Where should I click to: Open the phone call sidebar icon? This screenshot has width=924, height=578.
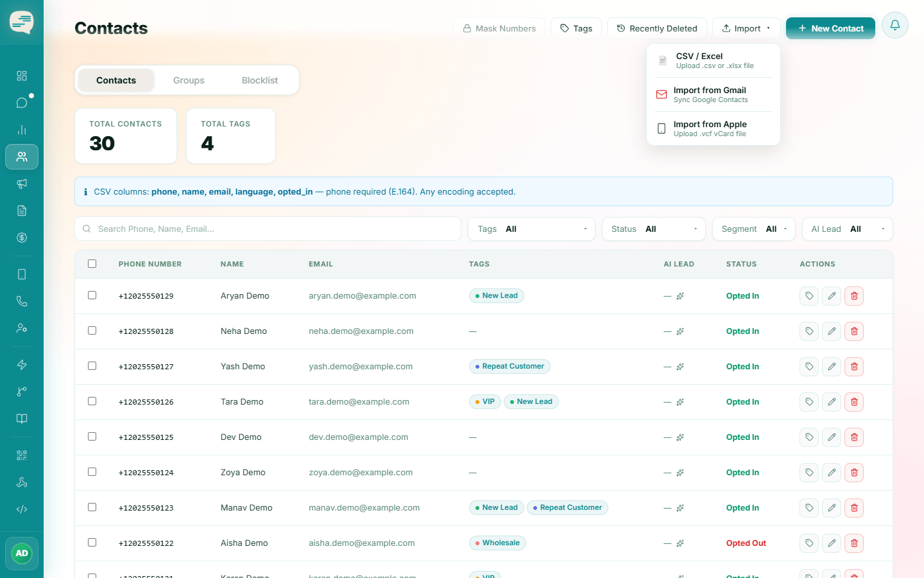pyautogui.click(x=22, y=301)
